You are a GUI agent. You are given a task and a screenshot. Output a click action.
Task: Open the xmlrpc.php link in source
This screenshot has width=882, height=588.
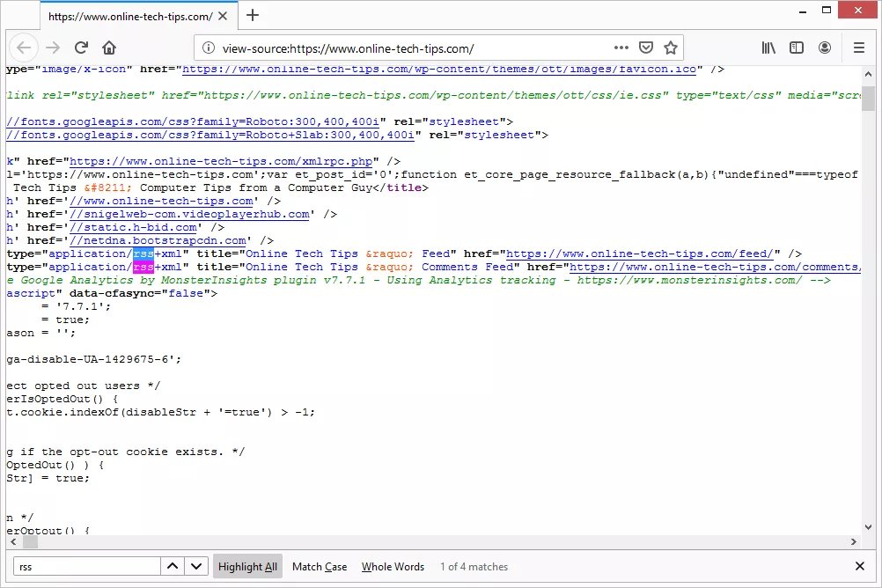point(221,161)
